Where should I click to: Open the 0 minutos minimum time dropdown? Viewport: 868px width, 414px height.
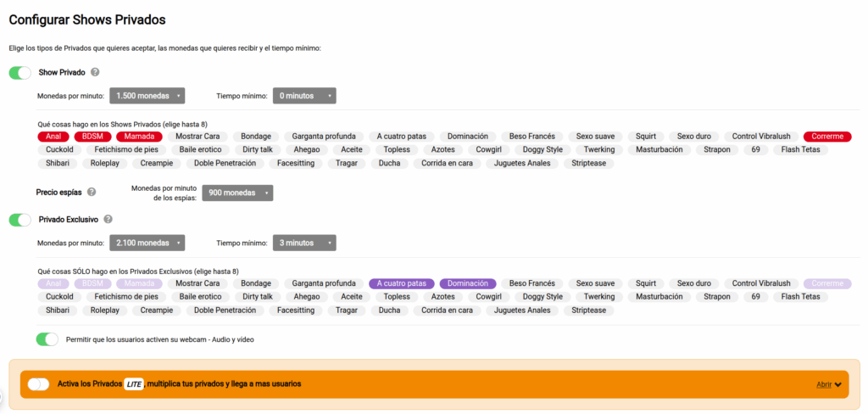coord(304,96)
